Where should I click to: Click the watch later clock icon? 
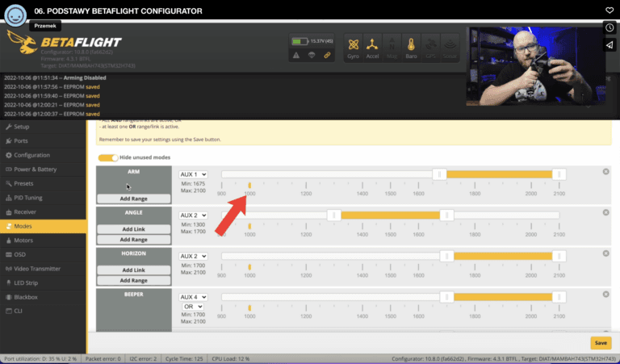(610, 28)
